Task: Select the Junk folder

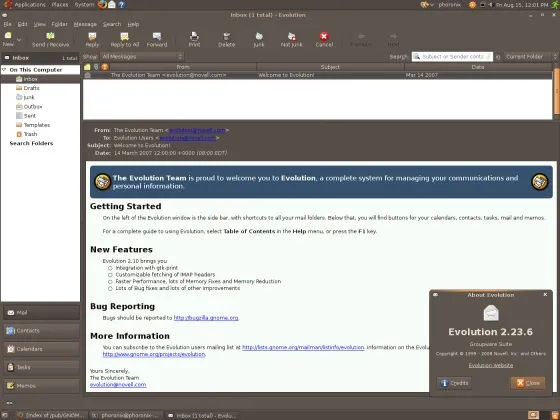Action: (x=25, y=97)
